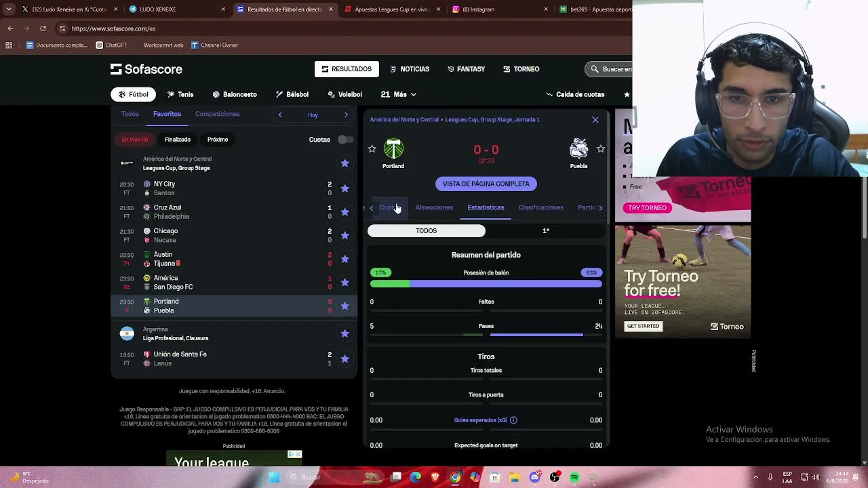868x488 pixels.
Task: Select the TODOS period segment
Action: coord(427,230)
